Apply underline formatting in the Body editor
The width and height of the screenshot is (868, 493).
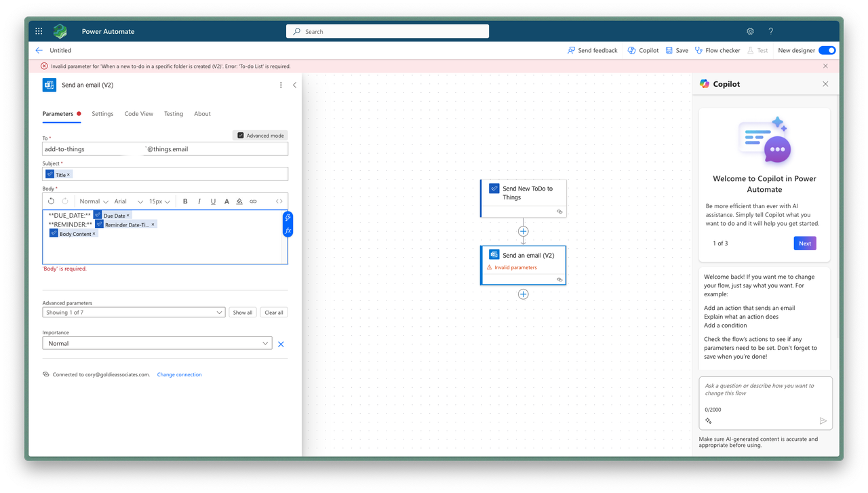tap(213, 201)
